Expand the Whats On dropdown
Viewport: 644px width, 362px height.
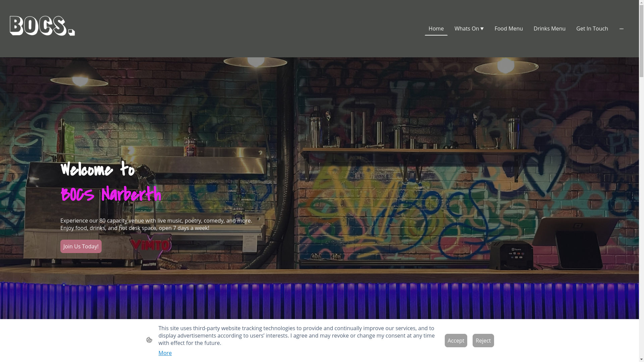pyautogui.click(x=469, y=29)
